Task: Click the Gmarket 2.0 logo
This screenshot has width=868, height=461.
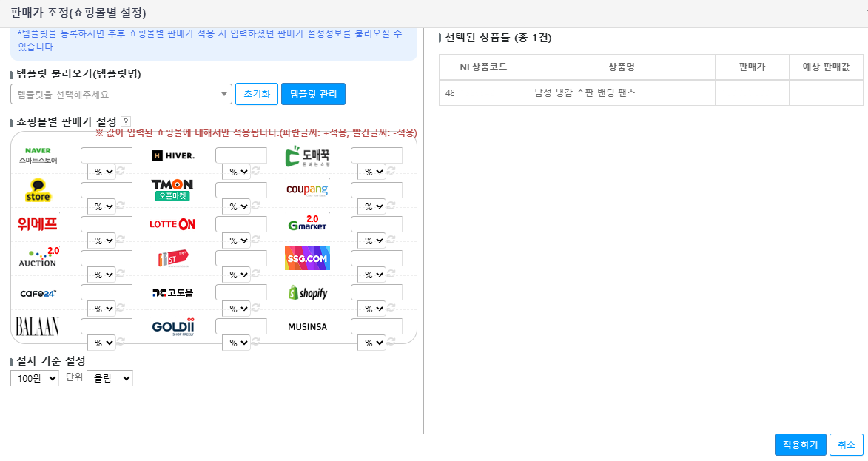Action: [307, 223]
